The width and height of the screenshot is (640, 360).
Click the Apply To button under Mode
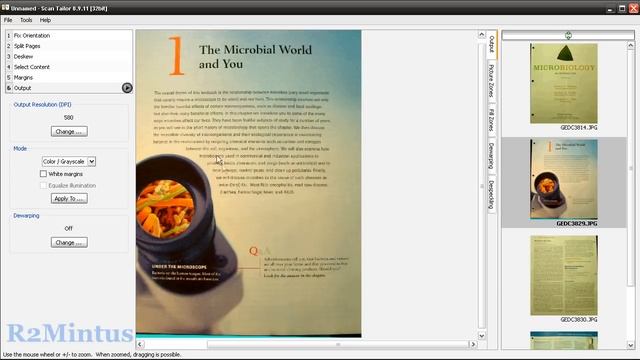(69, 198)
